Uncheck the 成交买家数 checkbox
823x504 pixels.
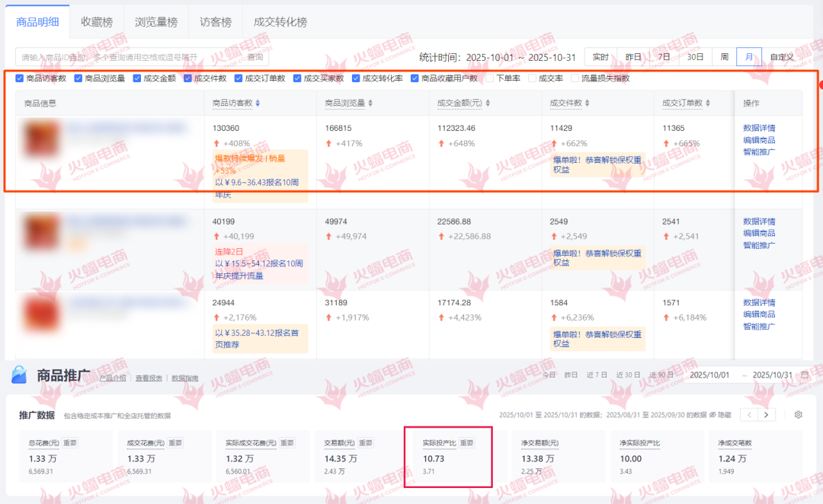pos(297,78)
